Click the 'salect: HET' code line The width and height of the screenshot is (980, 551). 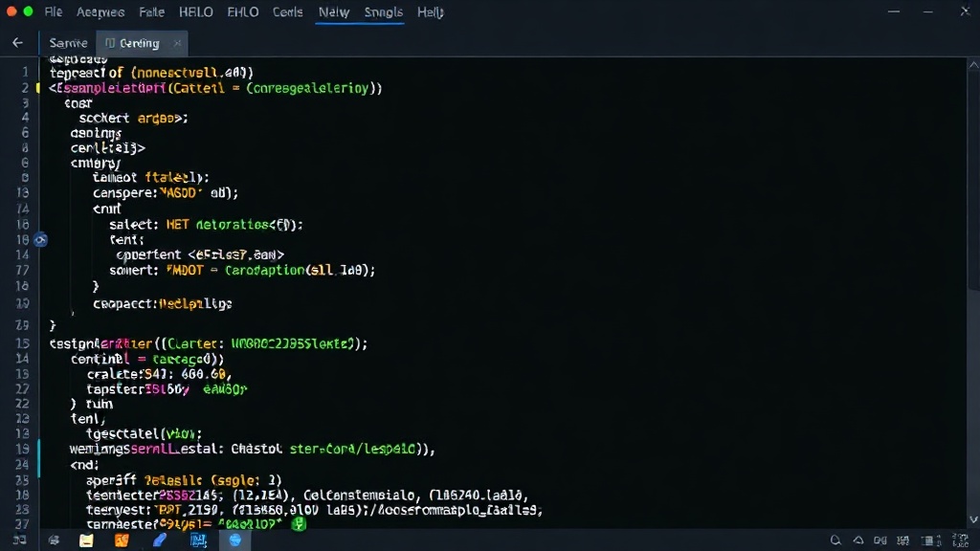pos(206,224)
